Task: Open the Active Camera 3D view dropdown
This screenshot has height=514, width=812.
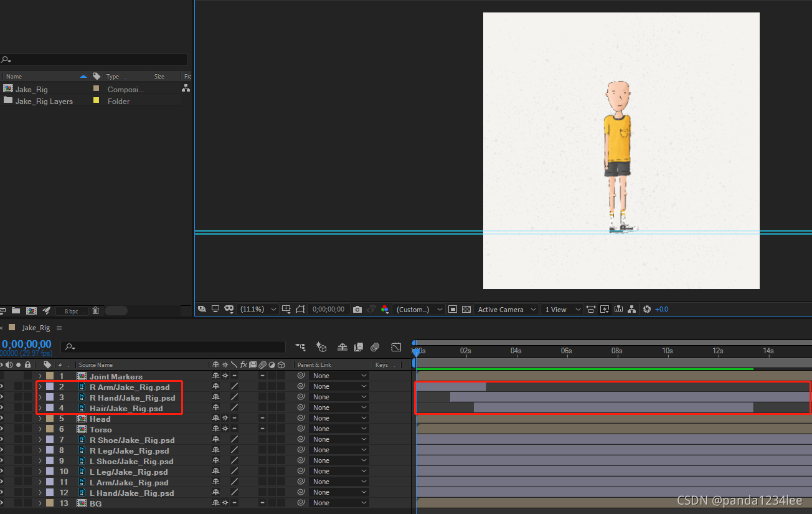Action: (x=506, y=309)
